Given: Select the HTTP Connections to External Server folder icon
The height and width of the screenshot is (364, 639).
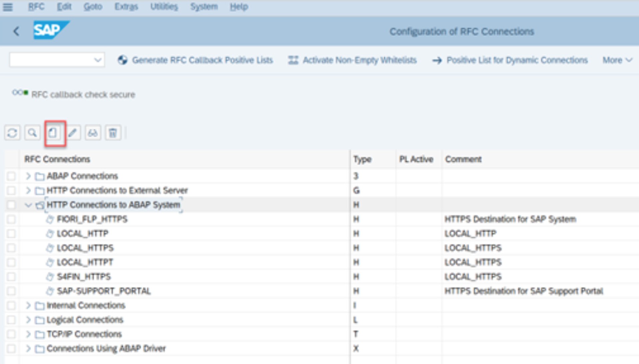Looking at the screenshot, I should [x=40, y=191].
